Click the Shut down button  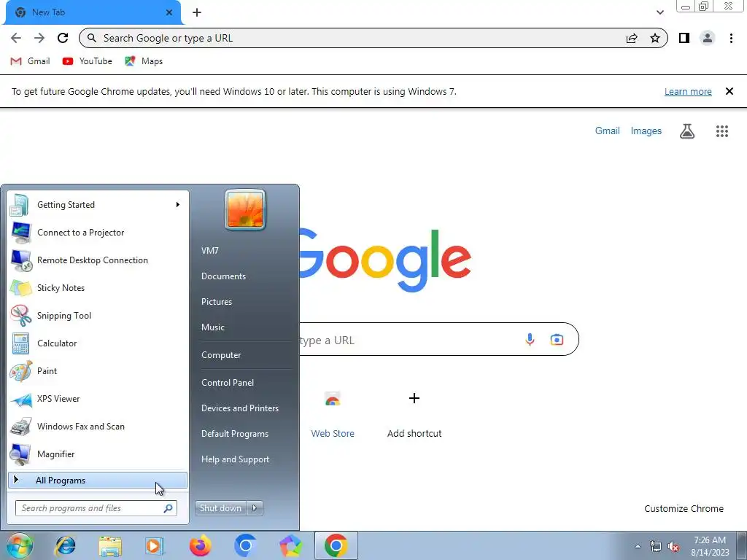point(220,508)
